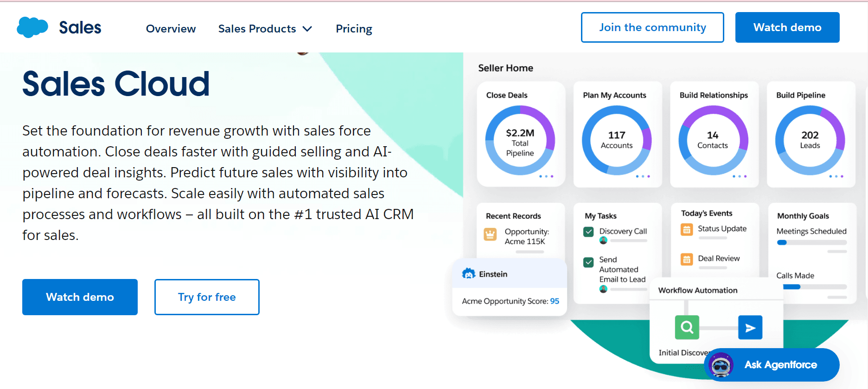Go to the Pricing page
The image size is (868, 389).
click(354, 29)
